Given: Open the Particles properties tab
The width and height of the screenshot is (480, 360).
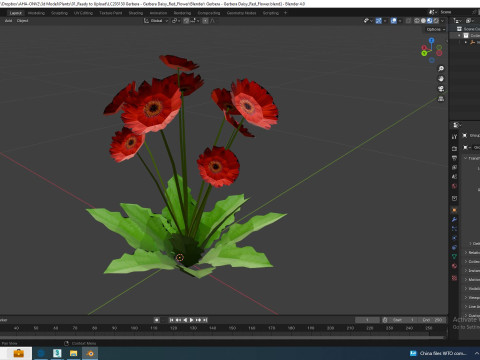Looking at the screenshot, I should 454,229.
